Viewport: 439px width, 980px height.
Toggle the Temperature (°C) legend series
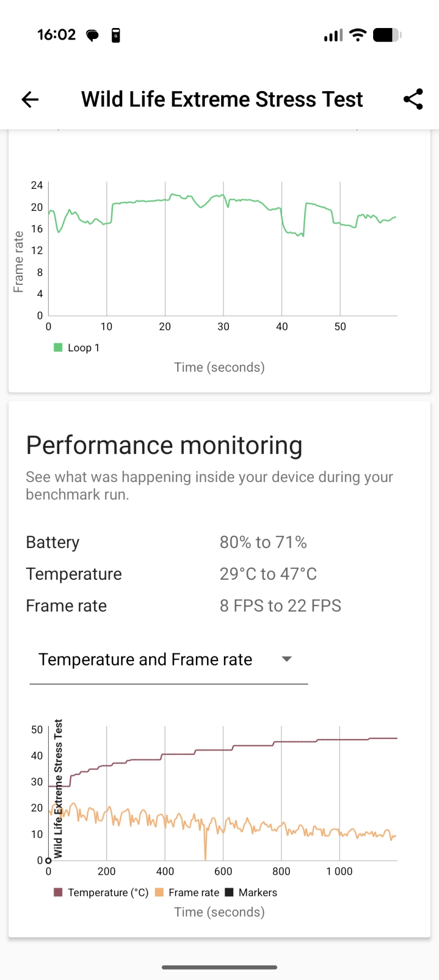pyautogui.click(x=102, y=892)
